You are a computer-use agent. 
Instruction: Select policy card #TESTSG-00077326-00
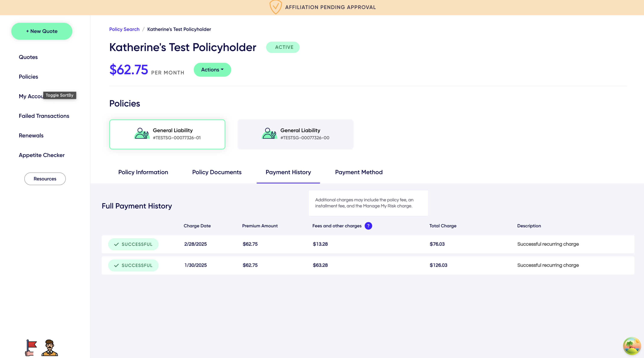click(x=295, y=134)
